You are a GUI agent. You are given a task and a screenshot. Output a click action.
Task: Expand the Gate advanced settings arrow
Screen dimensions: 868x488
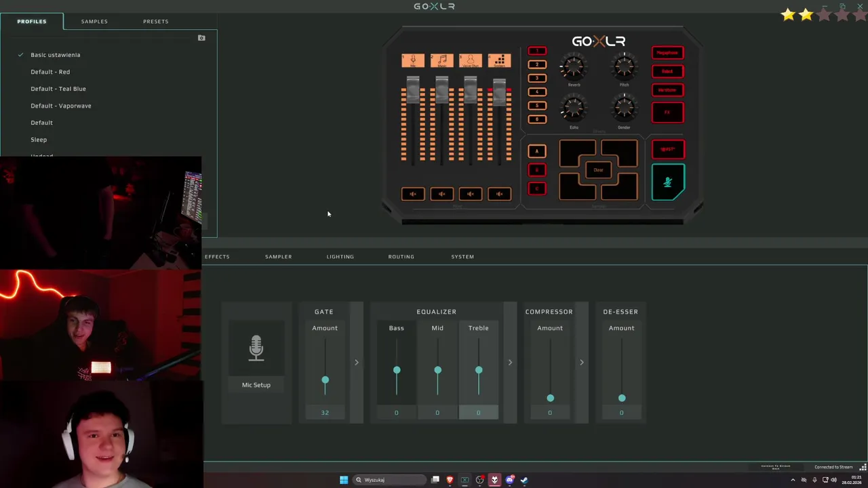[357, 363]
